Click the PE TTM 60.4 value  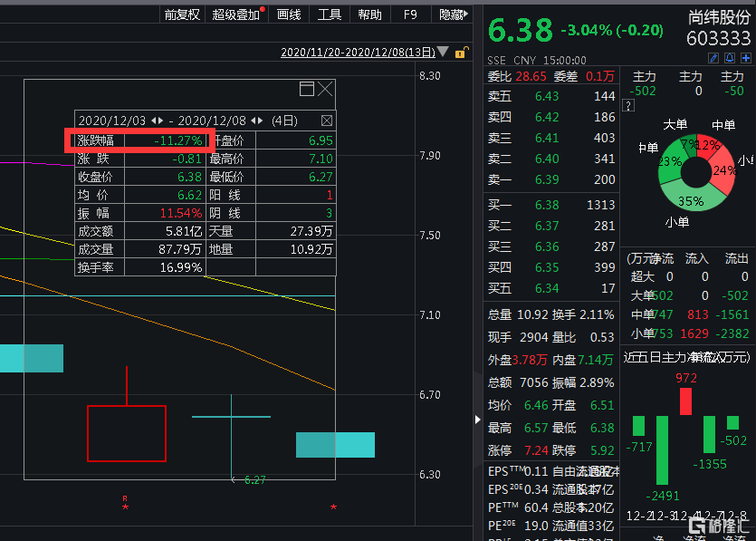coord(536,507)
